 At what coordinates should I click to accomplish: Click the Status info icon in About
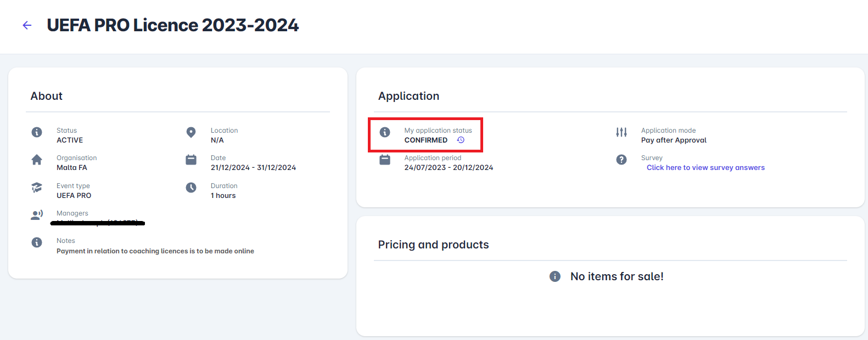pyautogui.click(x=37, y=132)
